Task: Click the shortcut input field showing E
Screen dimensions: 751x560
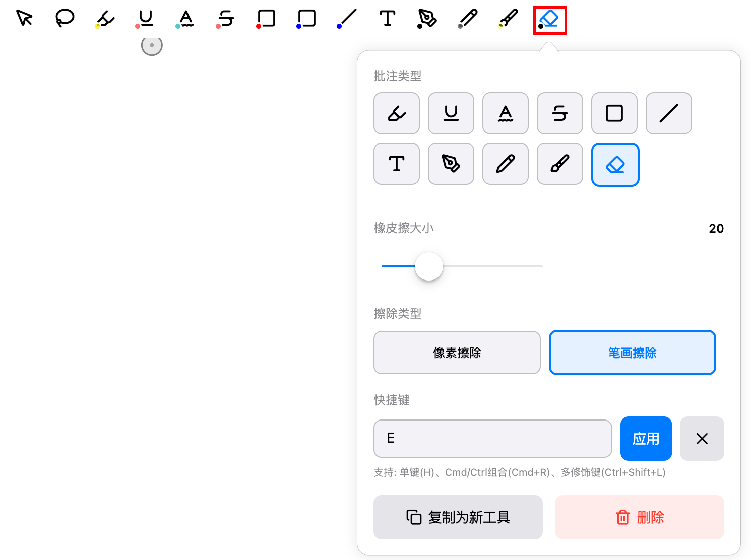Action: 492,439
